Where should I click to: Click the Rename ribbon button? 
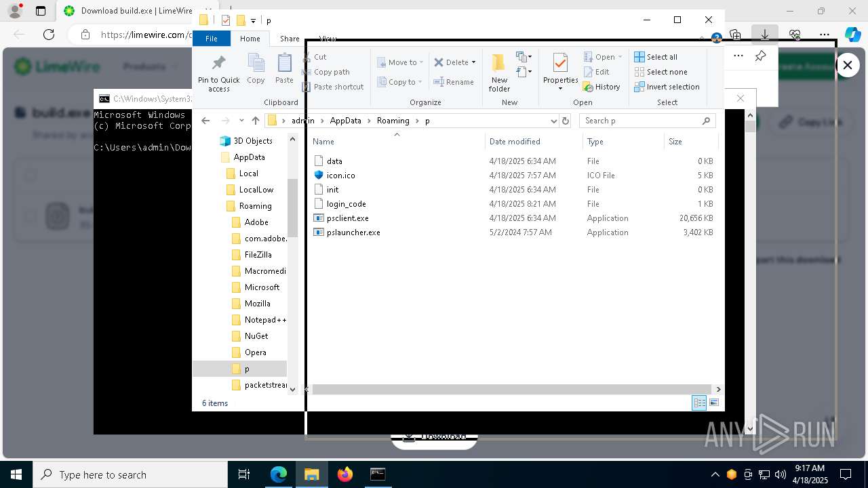click(454, 82)
